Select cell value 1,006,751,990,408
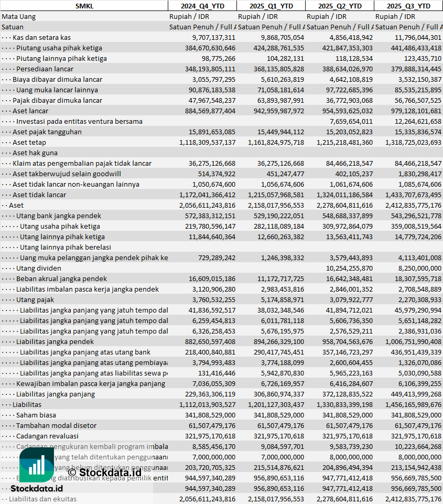 pyautogui.click(x=414, y=341)
